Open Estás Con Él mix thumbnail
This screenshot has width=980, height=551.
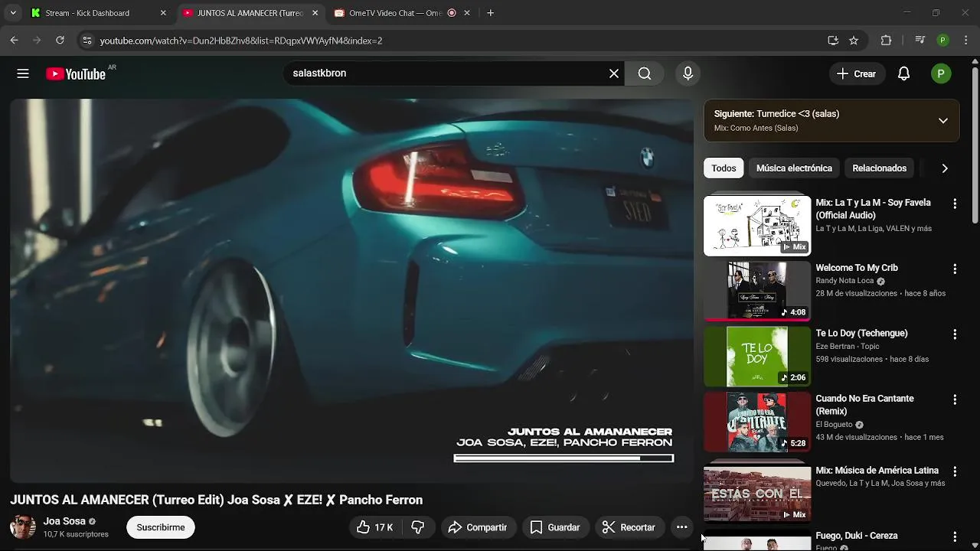pos(757,494)
